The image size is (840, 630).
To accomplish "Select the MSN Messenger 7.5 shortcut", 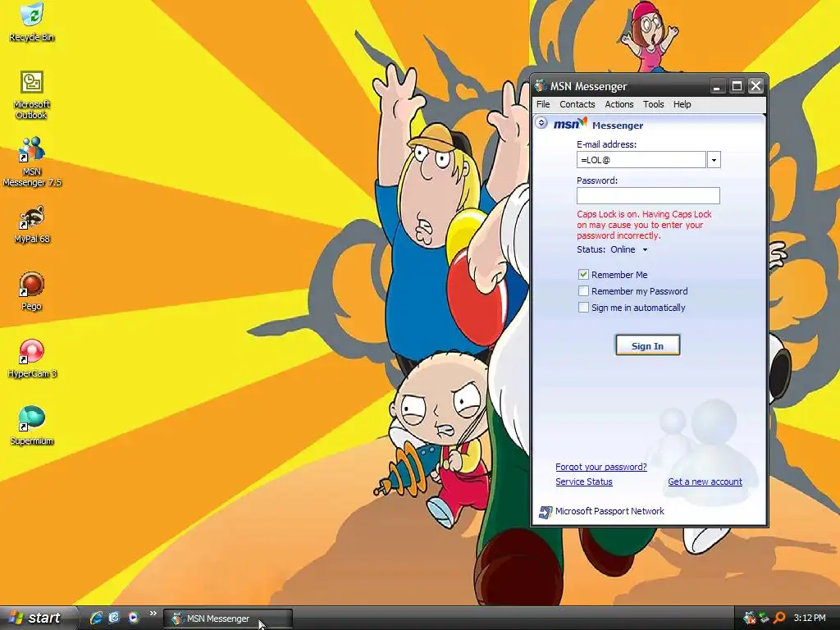I will pyautogui.click(x=32, y=162).
